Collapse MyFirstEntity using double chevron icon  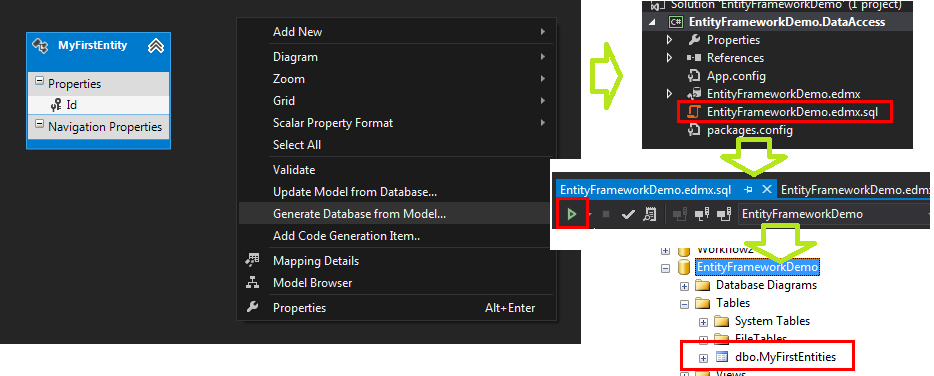(x=155, y=46)
